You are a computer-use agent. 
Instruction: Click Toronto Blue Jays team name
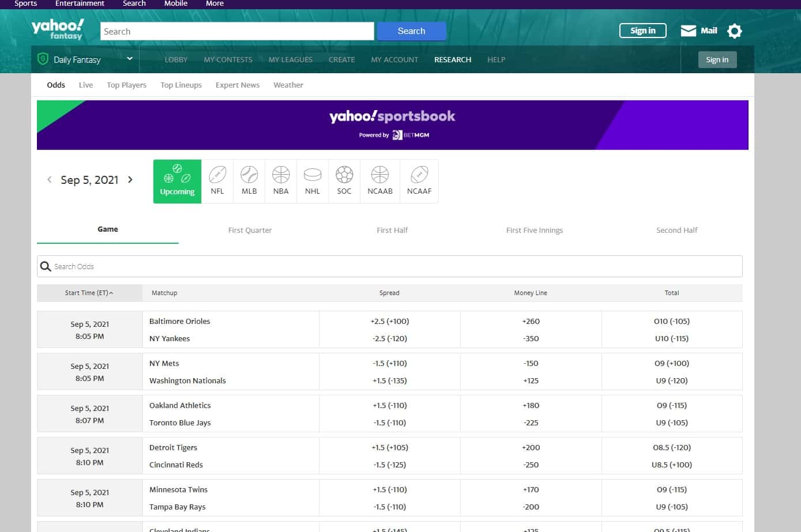pyautogui.click(x=180, y=422)
